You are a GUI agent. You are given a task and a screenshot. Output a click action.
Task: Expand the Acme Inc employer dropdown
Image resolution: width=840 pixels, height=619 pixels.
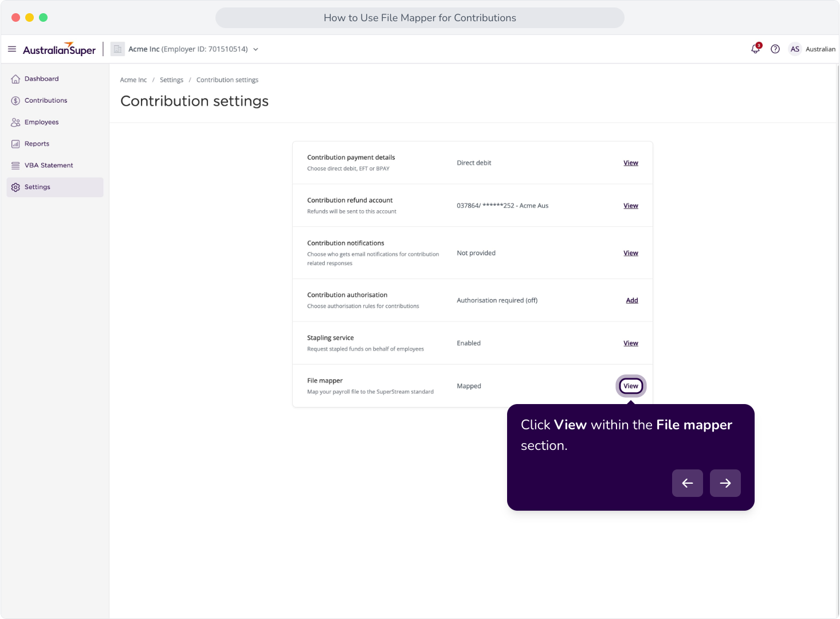point(256,49)
